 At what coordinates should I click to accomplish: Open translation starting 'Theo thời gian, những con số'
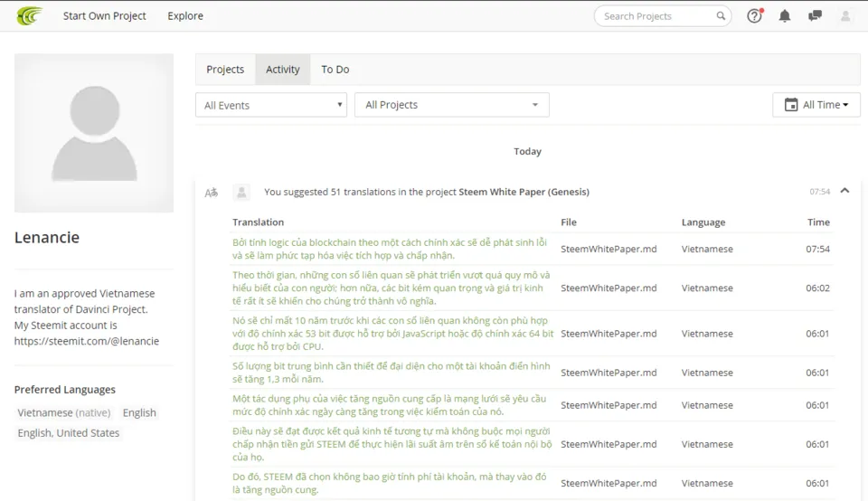click(392, 288)
